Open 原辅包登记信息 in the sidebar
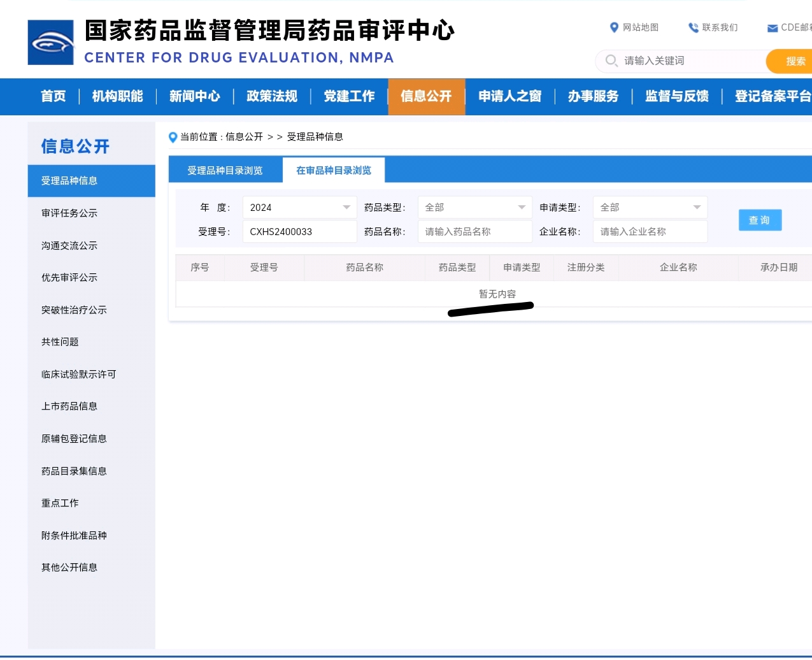This screenshot has width=812, height=660. point(74,439)
